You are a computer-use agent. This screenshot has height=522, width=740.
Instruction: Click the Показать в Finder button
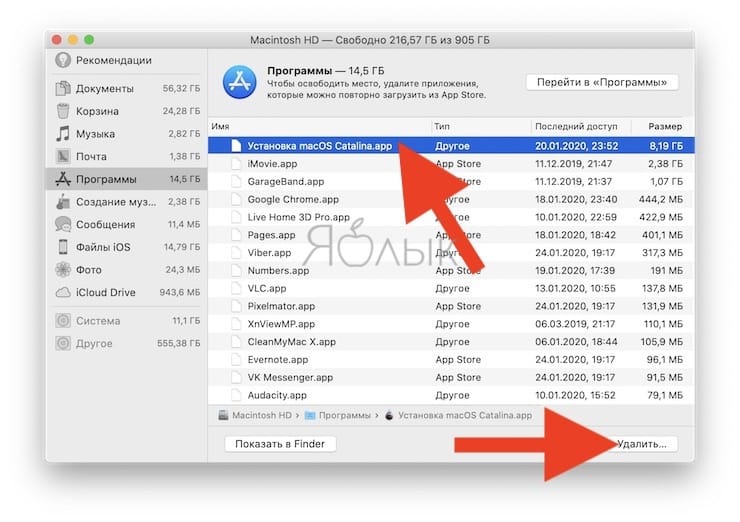pos(280,444)
